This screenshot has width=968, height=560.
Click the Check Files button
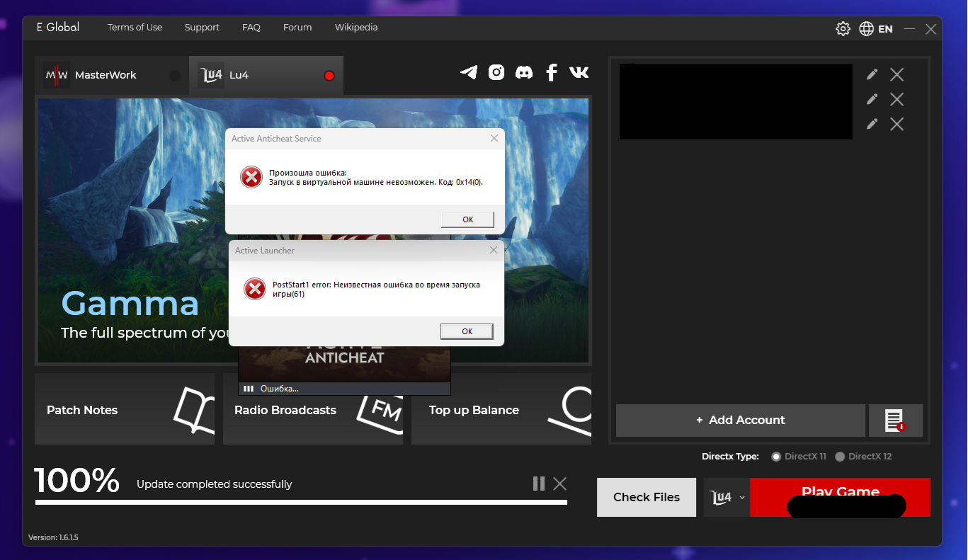(x=646, y=498)
